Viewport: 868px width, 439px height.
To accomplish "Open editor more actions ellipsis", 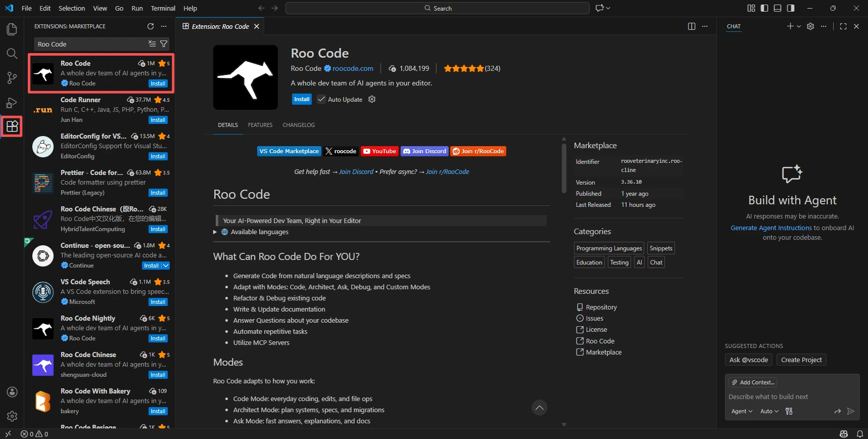I will [705, 26].
